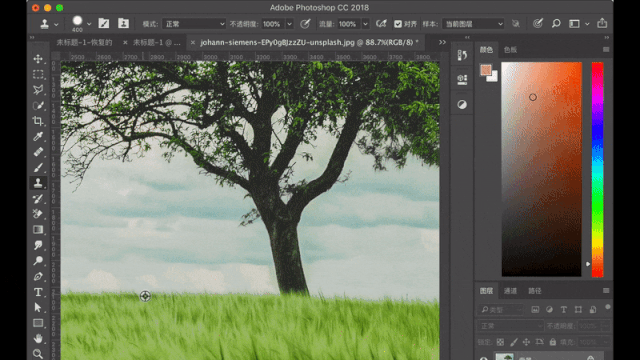Select the Hand tool

click(x=38, y=338)
